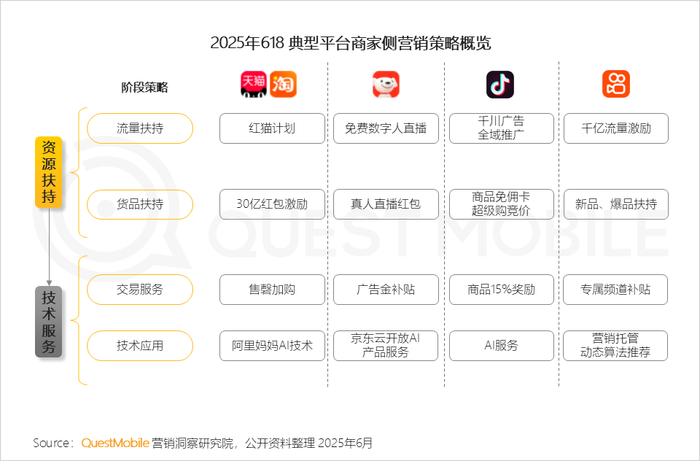Click the 30亿红包激励 box
Viewport: 700px width, 461px height.
tap(272, 204)
